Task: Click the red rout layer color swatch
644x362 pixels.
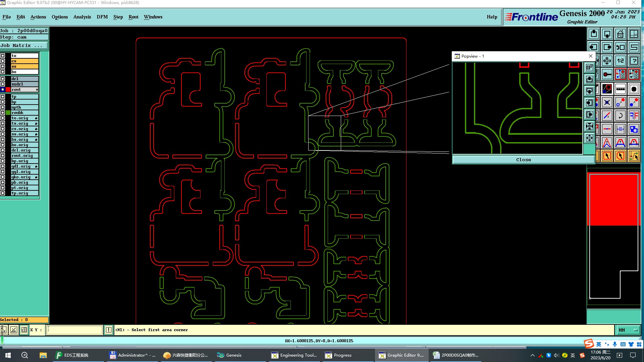Action: coord(8,89)
